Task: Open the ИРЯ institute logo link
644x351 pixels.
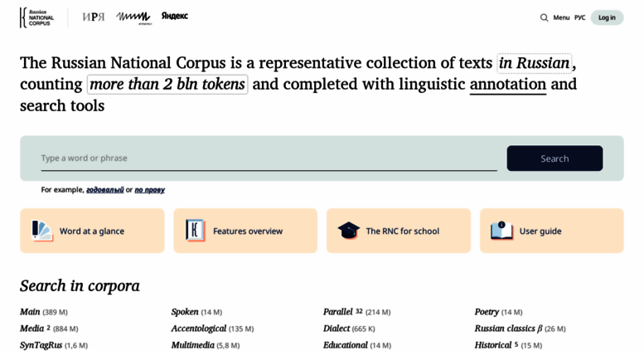Action: click(x=94, y=17)
